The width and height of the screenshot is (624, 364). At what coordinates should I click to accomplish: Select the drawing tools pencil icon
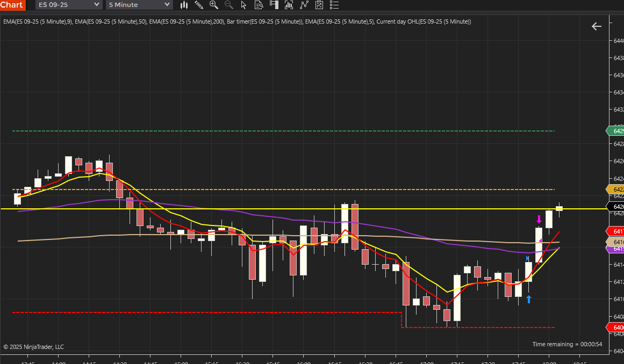pos(198,5)
